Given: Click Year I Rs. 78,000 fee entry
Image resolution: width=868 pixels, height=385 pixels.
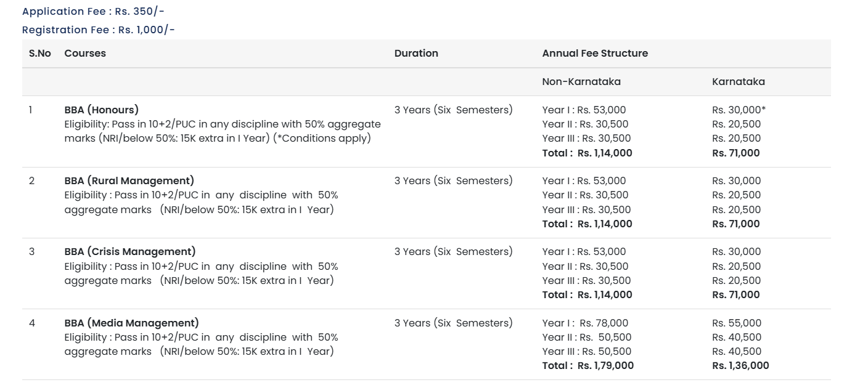Looking at the screenshot, I should (585, 323).
